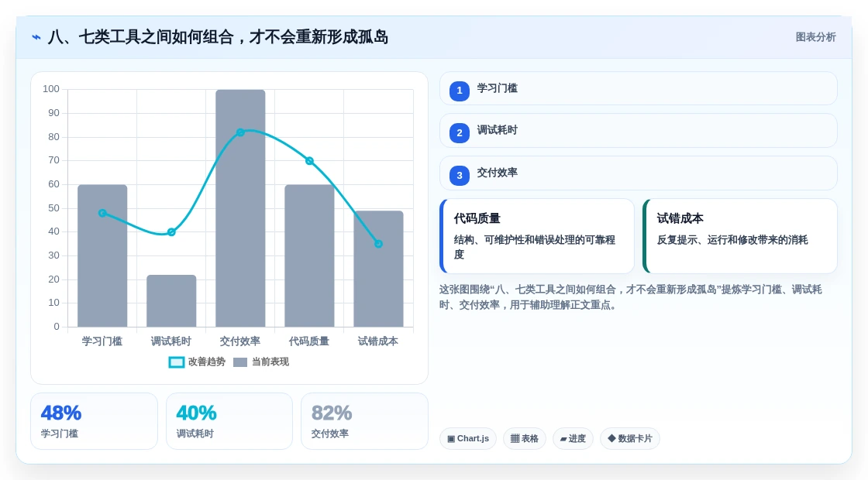Click the 表格 tag
The image size is (868, 480).
pyautogui.click(x=524, y=438)
